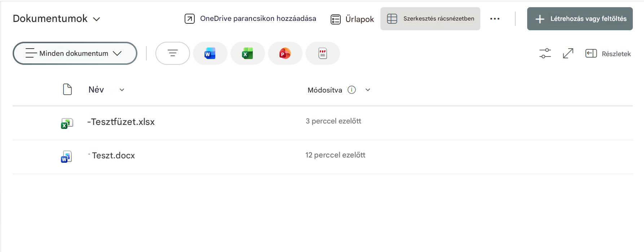Open the Űrlapok menu item

(x=352, y=19)
